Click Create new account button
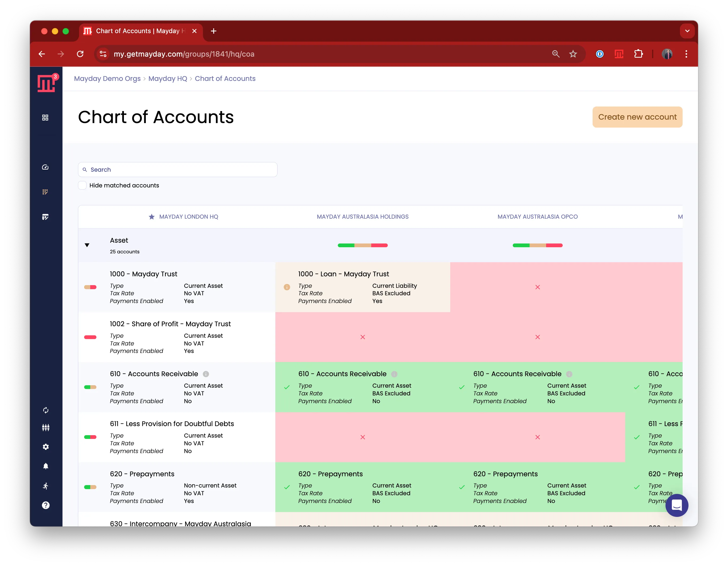 (x=637, y=117)
